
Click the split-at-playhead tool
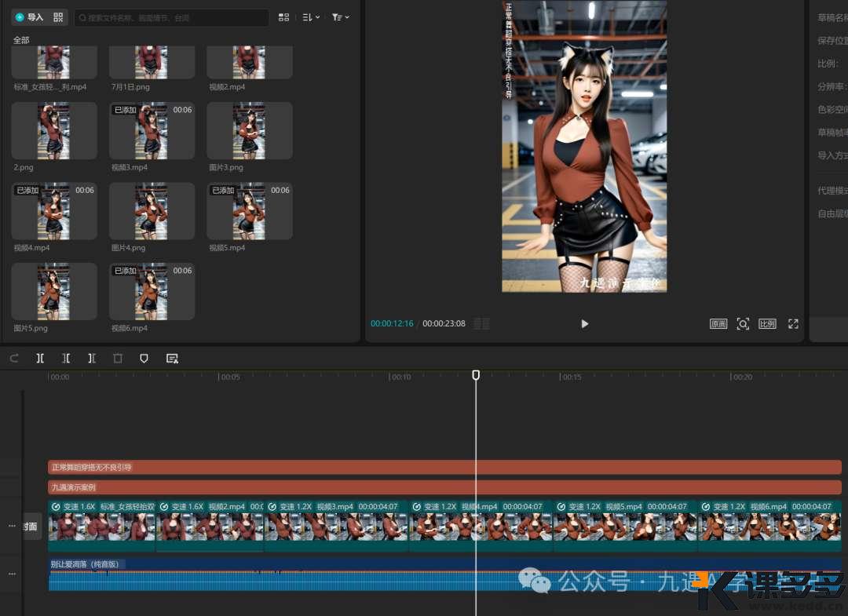click(40, 359)
